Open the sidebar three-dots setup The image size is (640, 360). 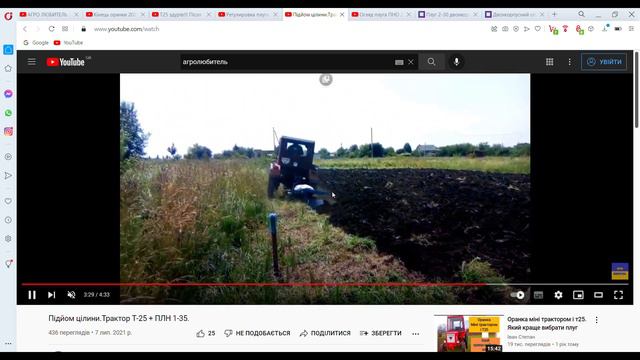(8, 344)
